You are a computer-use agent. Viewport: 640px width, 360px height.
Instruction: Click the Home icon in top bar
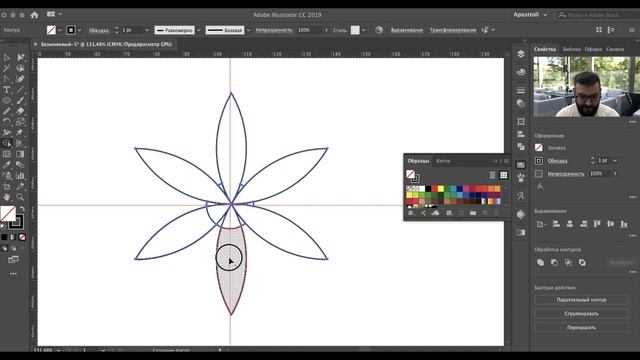tap(34, 15)
